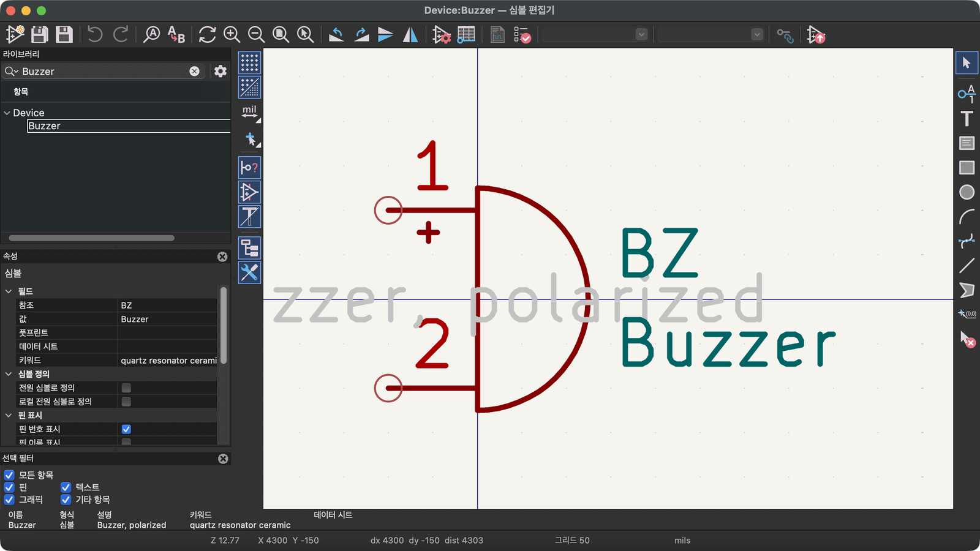Switch units to mil
Screen dimensions: 980x551
click(249, 112)
